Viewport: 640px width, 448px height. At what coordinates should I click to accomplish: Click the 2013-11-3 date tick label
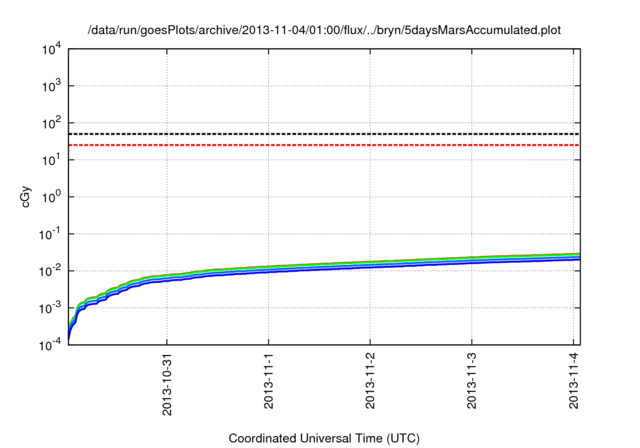(472, 381)
